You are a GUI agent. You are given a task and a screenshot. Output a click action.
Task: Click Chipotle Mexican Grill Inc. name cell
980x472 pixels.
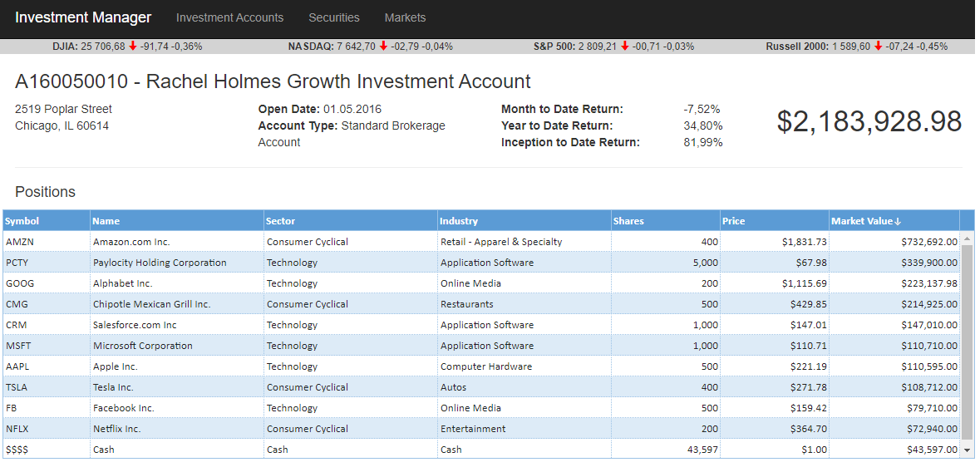[x=177, y=304]
